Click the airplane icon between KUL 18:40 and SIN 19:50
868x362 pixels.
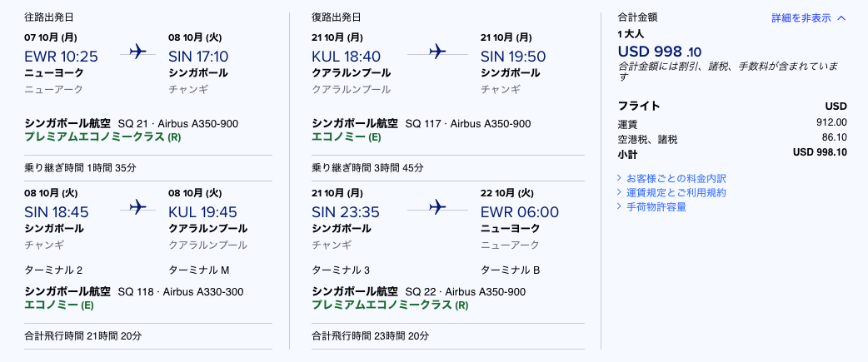[437, 52]
